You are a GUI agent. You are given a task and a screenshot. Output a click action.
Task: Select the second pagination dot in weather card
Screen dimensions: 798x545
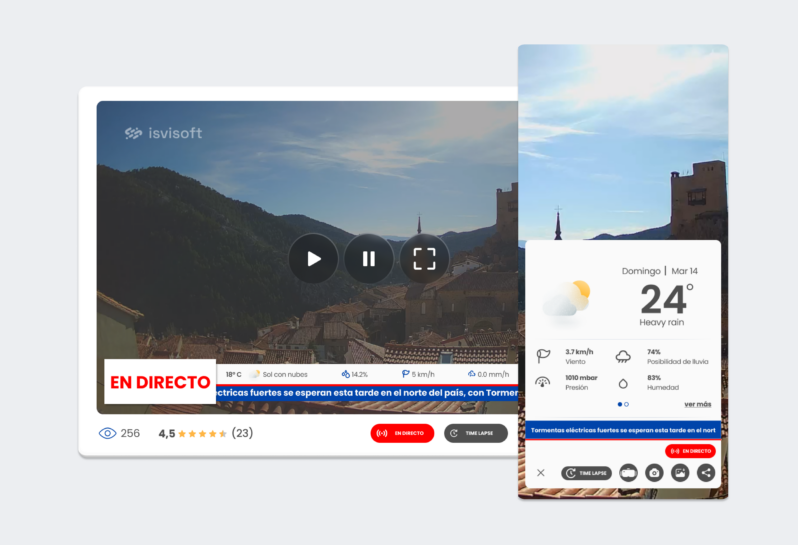tap(626, 404)
